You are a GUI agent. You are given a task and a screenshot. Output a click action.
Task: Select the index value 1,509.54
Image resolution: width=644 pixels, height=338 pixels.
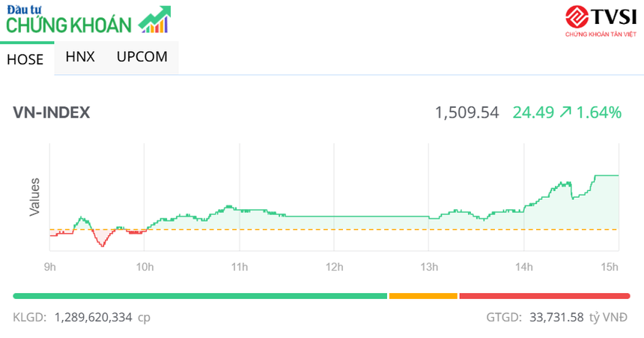tap(467, 112)
